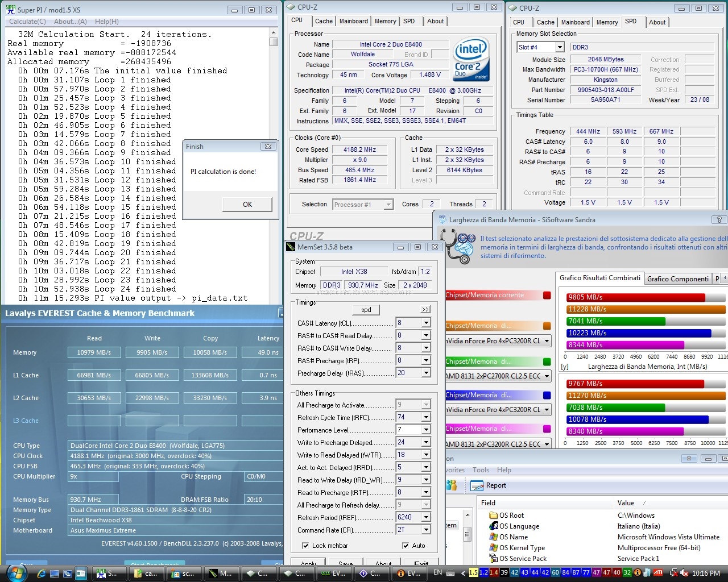The image size is (728, 582).
Task: Switch to Memory tab in right CPU-Z
Action: (607, 22)
